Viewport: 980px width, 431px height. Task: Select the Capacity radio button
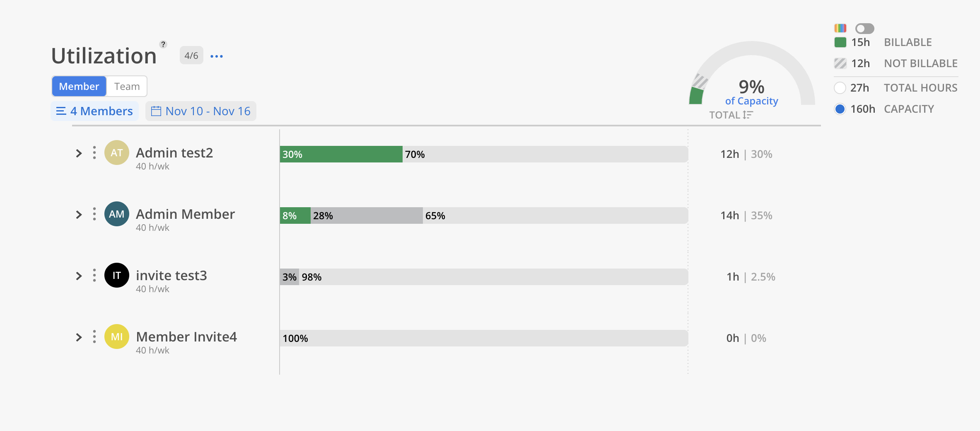(840, 109)
